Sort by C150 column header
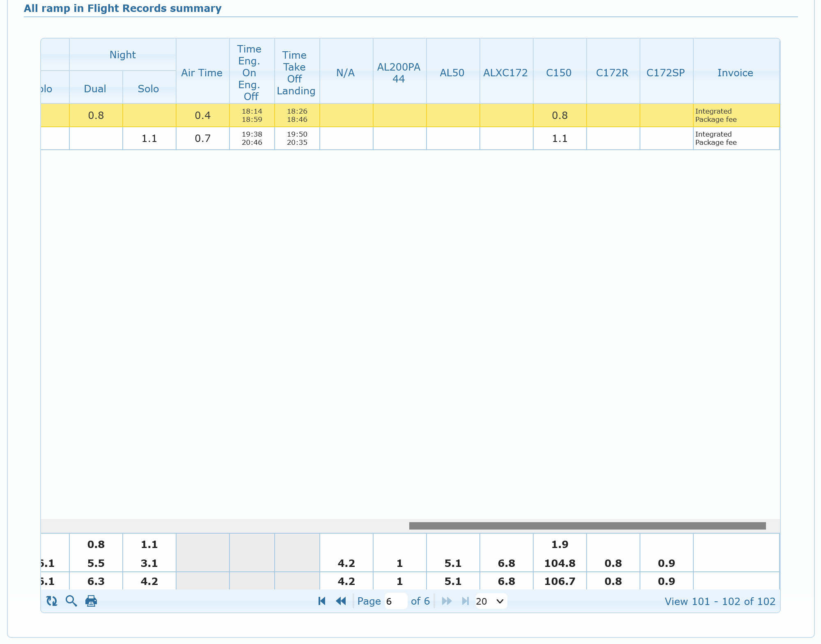 click(x=559, y=73)
